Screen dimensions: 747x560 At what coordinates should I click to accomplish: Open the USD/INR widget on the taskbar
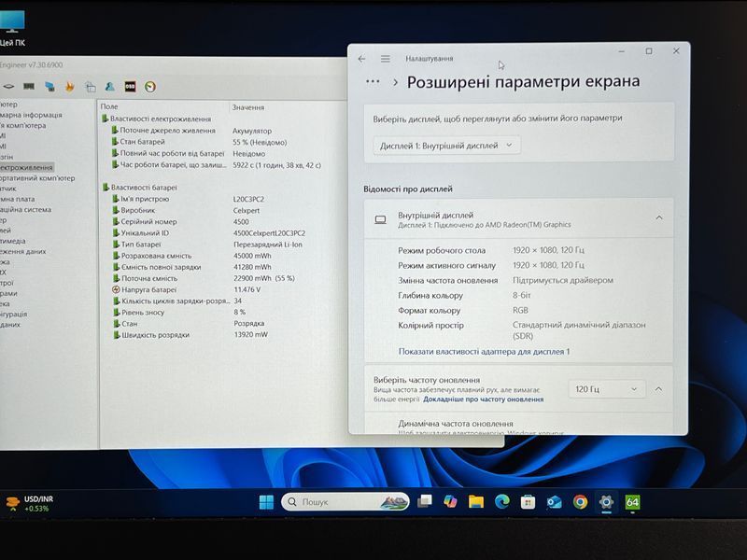[30, 503]
